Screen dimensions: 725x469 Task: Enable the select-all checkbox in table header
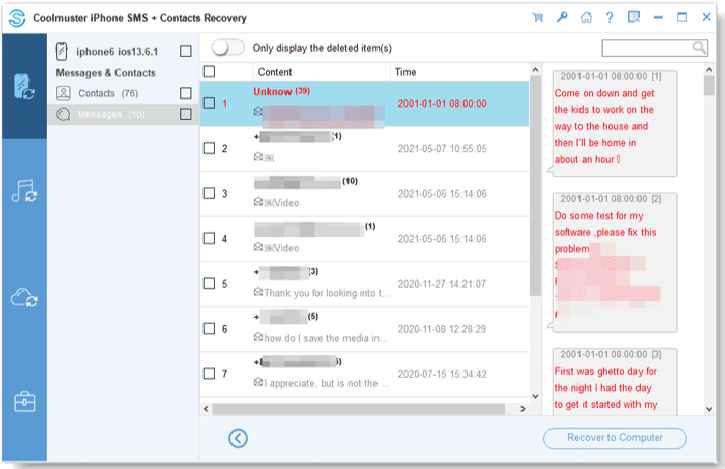pyautogui.click(x=209, y=72)
